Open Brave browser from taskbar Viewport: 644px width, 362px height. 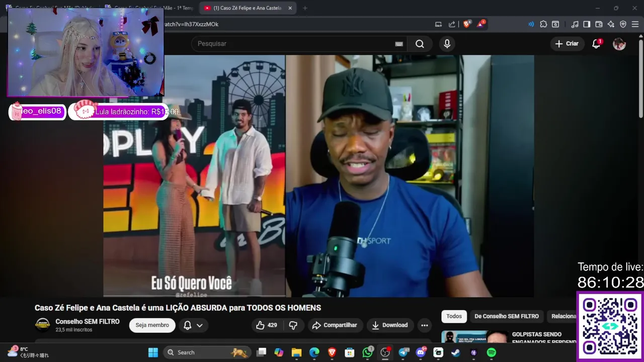pyautogui.click(x=332, y=352)
